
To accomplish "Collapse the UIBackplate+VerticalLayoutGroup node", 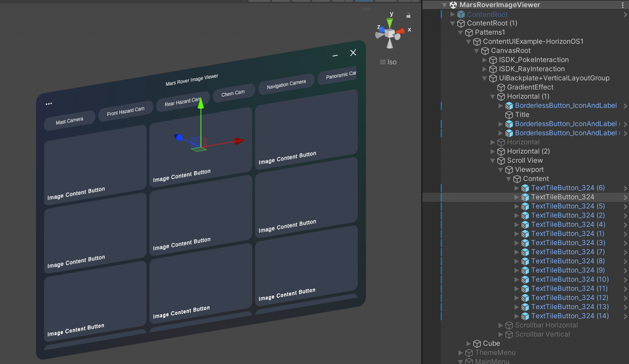I will click(485, 78).
